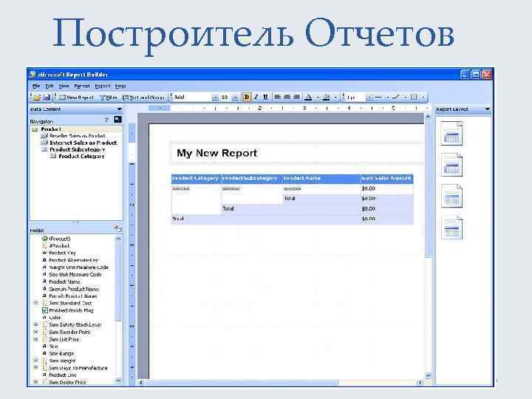The width and height of the screenshot is (532, 399).
Task: Click the font color A icon
Action: pyautogui.click(x=308, y=98)
